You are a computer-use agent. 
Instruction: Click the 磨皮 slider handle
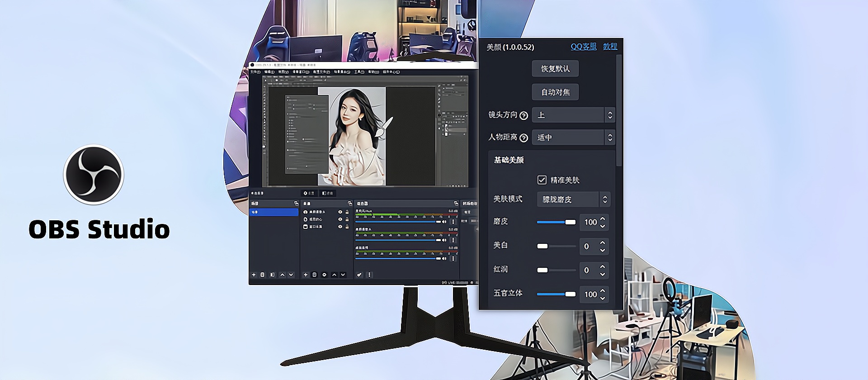point(571,222)
